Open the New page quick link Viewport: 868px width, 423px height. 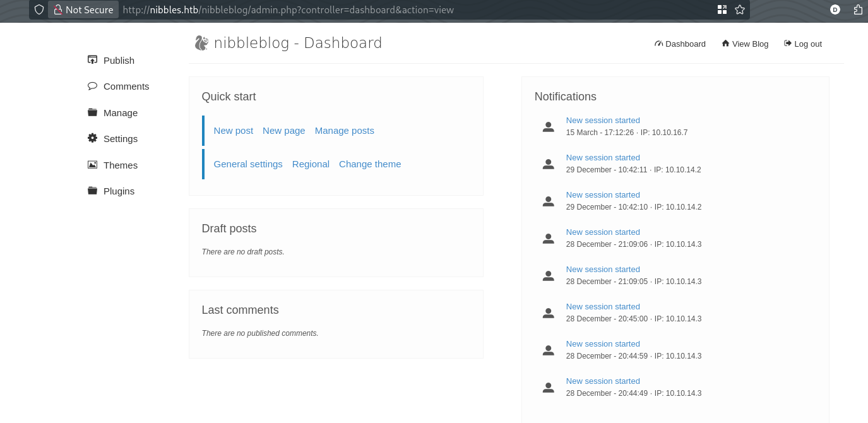pyautogui.click(x=283, y=131)
